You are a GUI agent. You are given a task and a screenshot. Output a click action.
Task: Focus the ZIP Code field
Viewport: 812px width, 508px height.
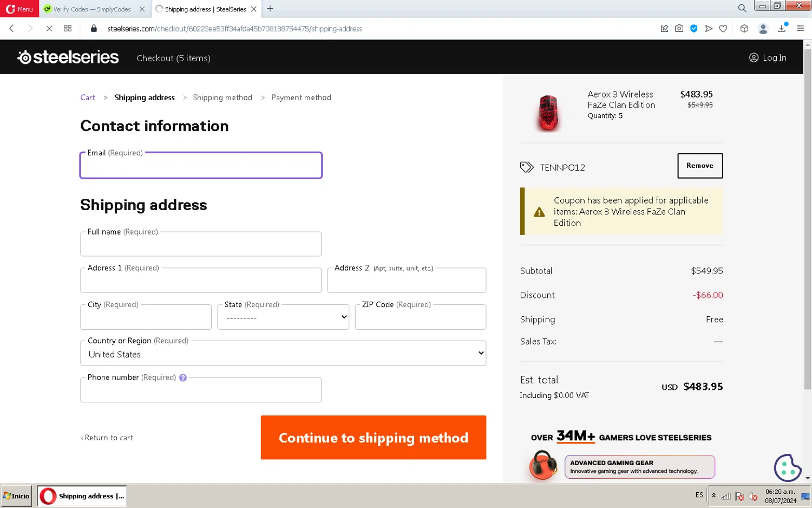click(x=421, y=317)
